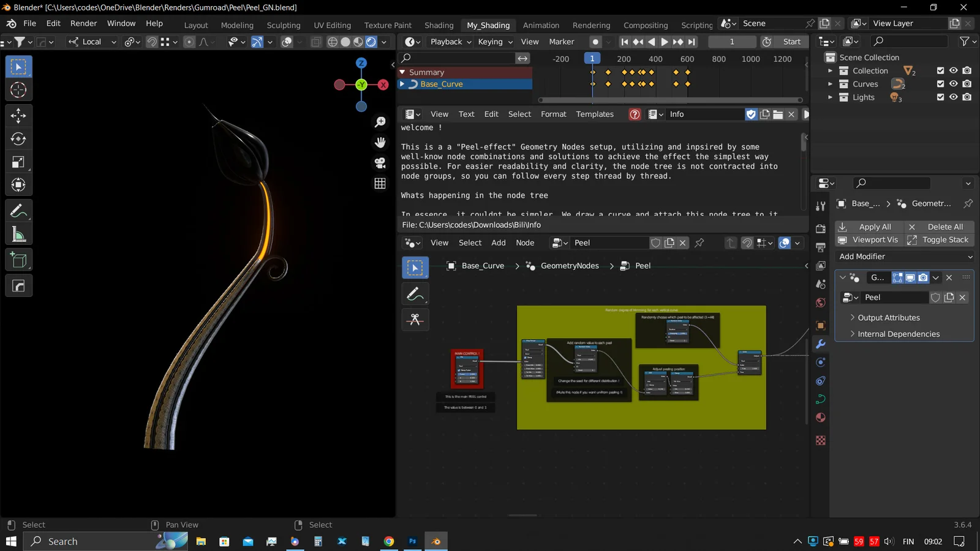Open the Templates menu in the text editor
This screenshot has height=551, width=980.
(x=594, y=114)
